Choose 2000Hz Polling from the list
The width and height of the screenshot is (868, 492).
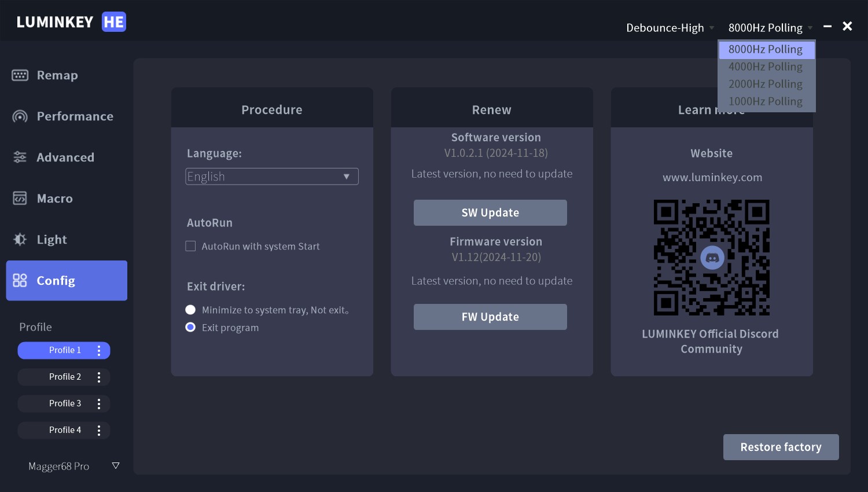(766, 85)
